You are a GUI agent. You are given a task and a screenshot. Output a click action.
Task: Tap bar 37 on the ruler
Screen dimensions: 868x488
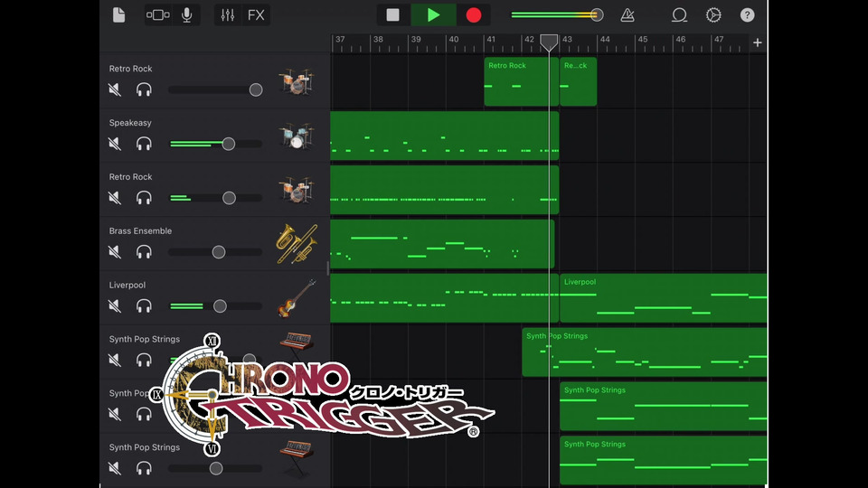(340, 39)
